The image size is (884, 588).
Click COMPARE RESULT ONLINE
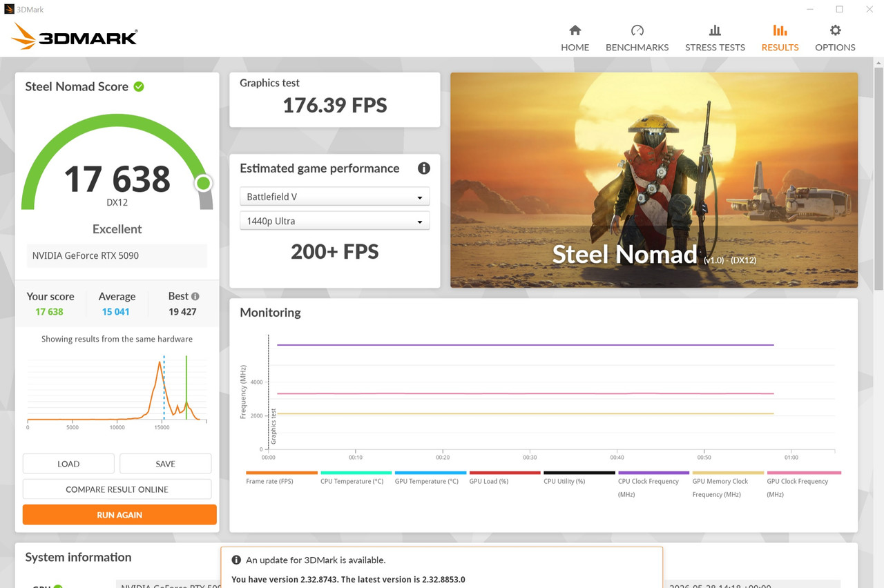click(x=117, y=489)
